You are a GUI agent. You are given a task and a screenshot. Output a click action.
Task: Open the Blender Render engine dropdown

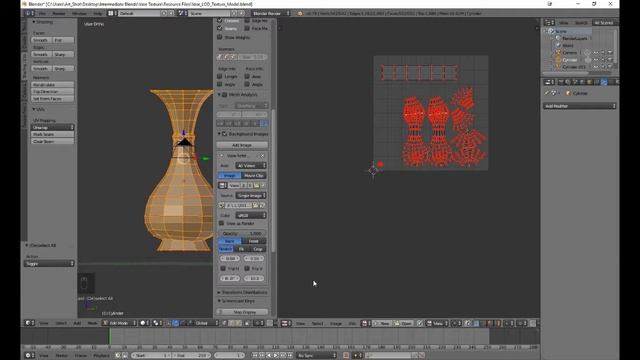[271, 13]
